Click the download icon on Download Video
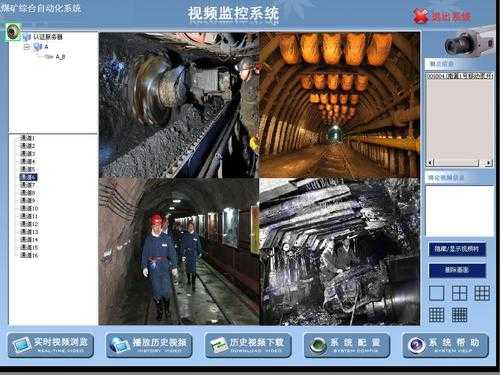 click(218, 345)
